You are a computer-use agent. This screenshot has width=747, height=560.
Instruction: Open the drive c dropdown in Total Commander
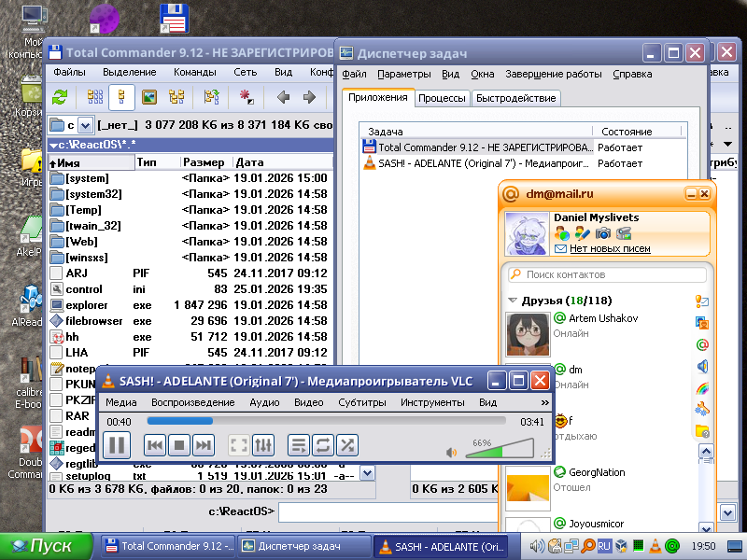click(85, 126)
